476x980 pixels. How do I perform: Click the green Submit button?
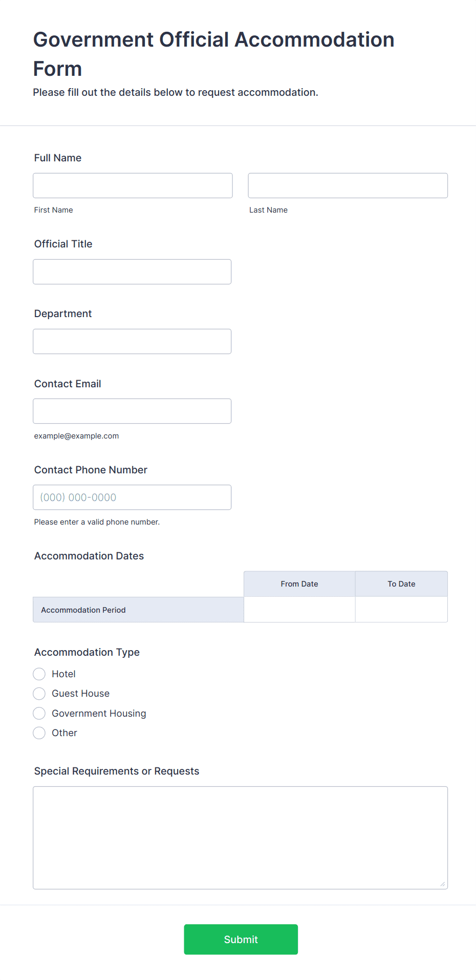[241, 939]
